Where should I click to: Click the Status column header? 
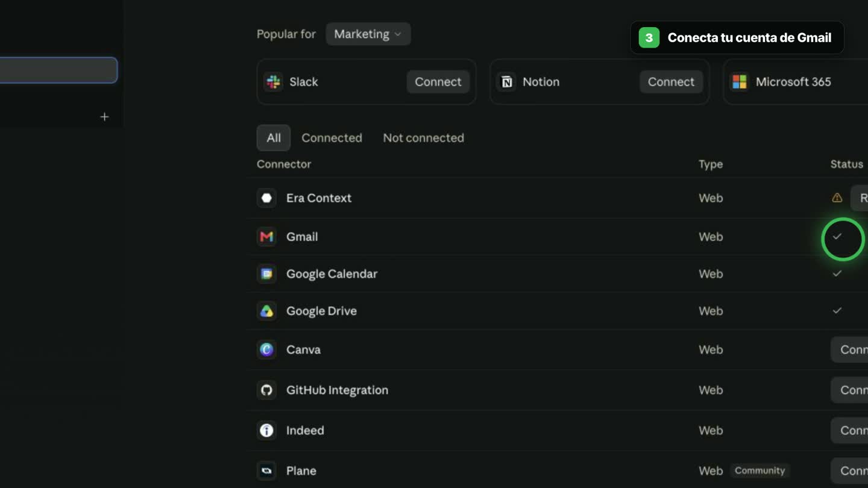(x=846, y=164)
